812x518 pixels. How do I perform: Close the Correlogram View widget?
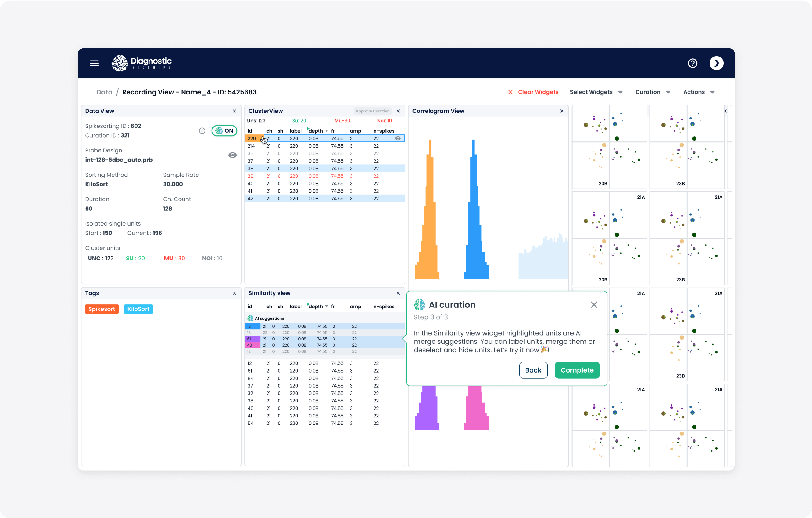561,111
